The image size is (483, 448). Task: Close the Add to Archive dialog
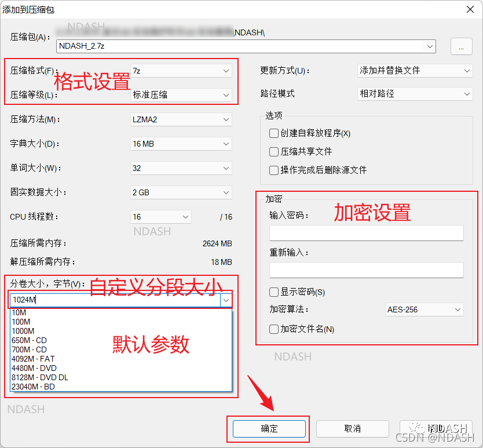(469, 9)
